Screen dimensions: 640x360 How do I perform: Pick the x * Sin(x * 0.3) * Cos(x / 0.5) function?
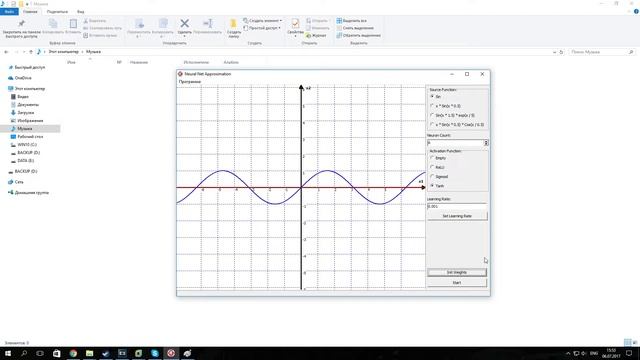432,124
